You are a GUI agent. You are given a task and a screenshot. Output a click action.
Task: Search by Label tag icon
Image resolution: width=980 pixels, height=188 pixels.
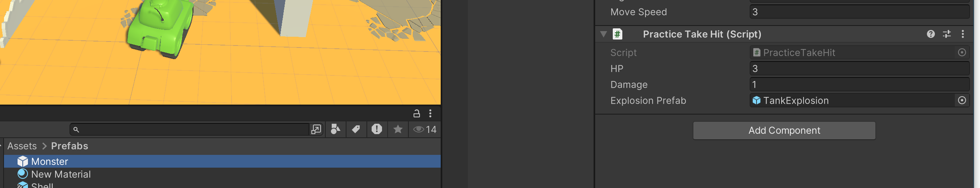coord(356,129)
